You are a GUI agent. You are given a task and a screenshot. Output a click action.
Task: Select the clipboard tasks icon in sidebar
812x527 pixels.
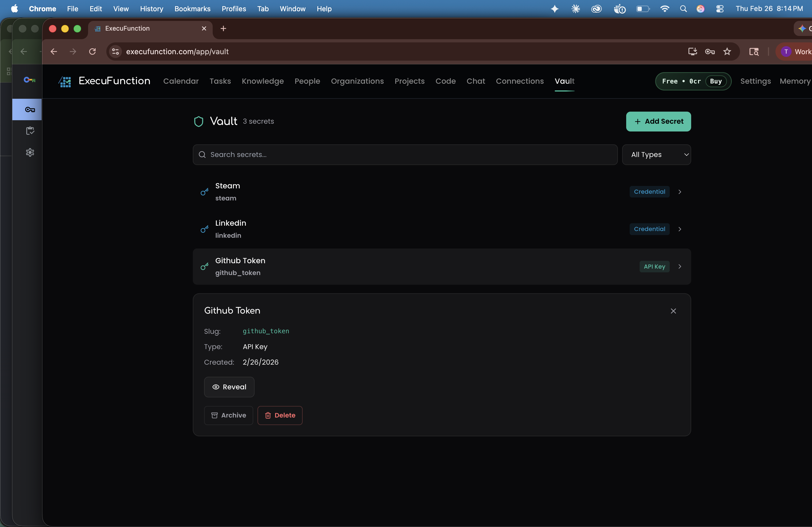click(30, 131)
